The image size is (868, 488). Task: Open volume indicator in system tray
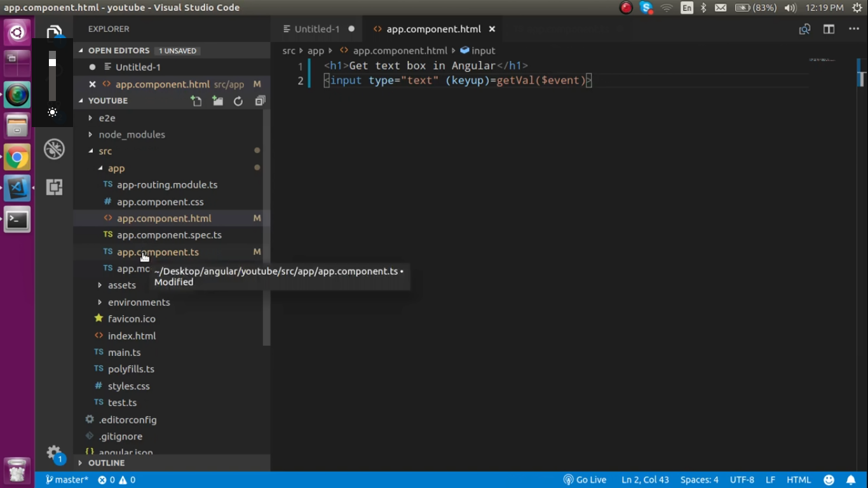790,8
